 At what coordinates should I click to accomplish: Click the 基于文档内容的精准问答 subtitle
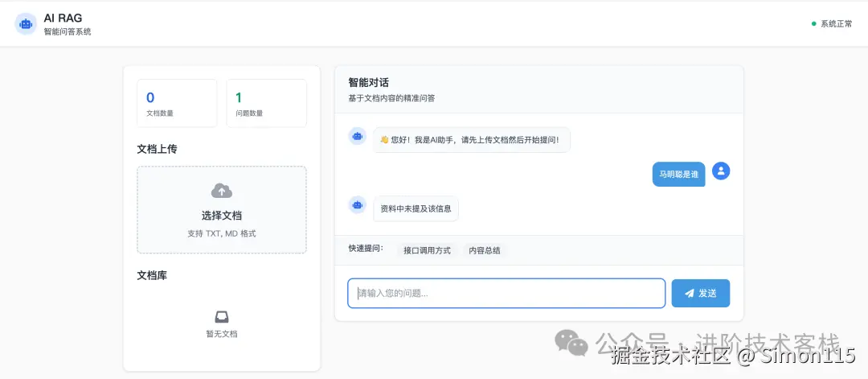[x=391, y=98]
